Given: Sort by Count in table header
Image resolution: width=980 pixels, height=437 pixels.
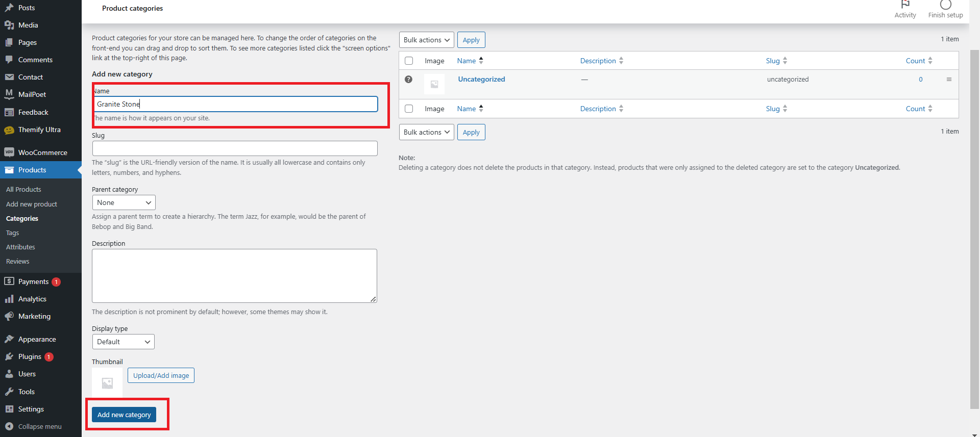Looking at the screenshot, I should 919,61.
